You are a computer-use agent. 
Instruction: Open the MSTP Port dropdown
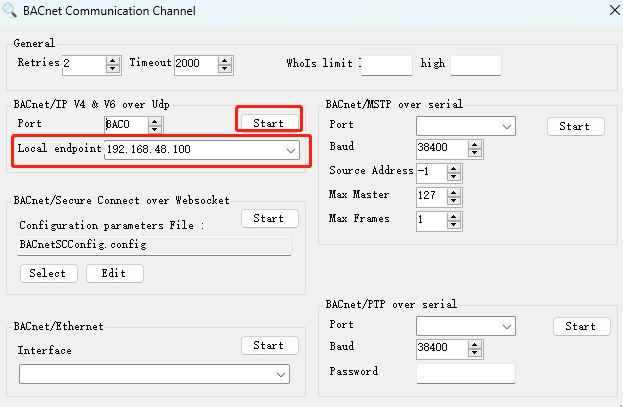coord(507,126)
